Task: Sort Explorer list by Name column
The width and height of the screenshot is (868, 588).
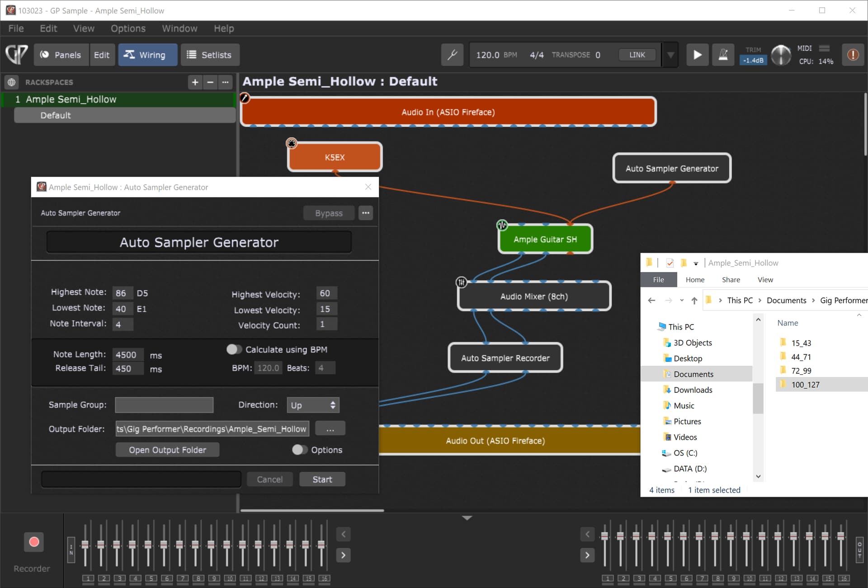Action: [x=788, y=323]
